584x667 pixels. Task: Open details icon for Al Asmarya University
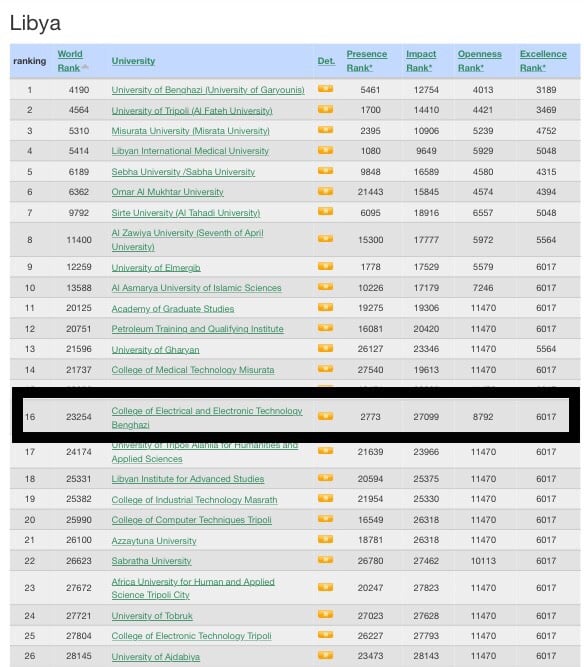tap(325, 287)
